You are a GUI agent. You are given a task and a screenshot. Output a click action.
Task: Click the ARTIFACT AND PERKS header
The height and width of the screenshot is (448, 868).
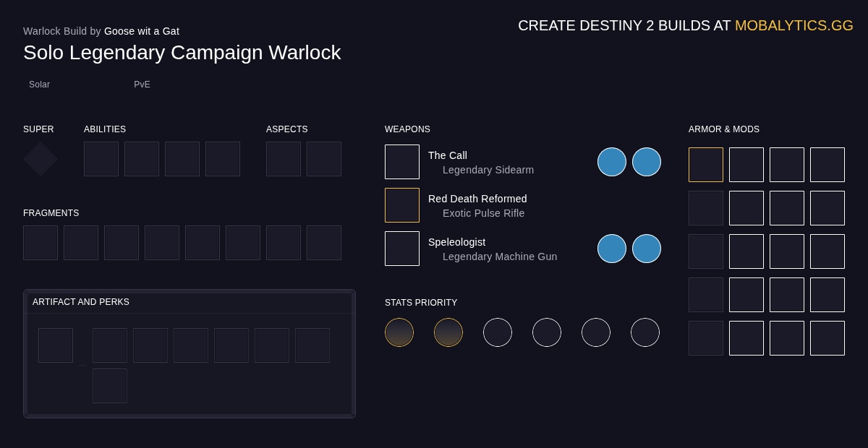click(81, 302)
